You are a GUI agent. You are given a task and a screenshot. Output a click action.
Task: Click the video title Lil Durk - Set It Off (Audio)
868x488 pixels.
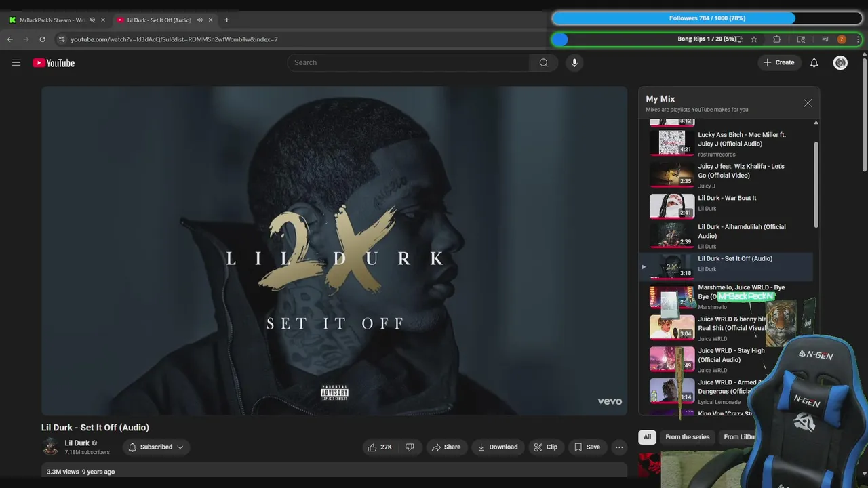(x=95, y=428)
